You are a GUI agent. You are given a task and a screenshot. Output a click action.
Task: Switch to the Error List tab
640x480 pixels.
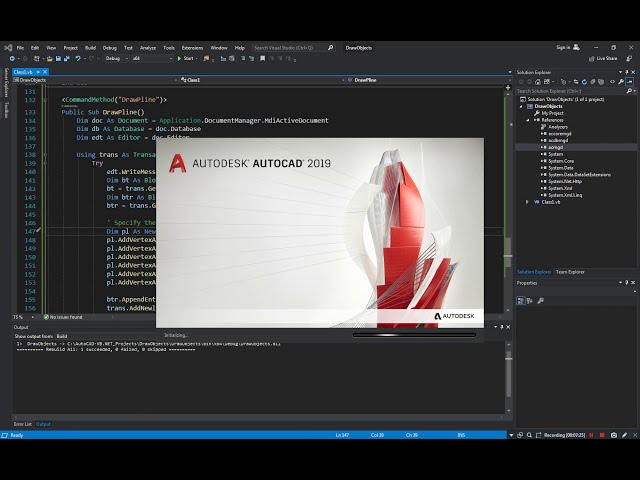[22, 424]
